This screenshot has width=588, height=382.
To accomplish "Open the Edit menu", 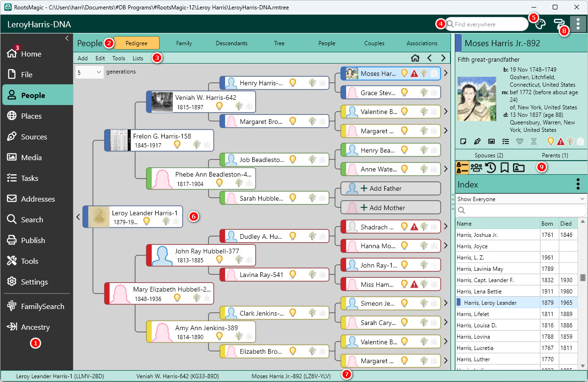I will 100,58.
